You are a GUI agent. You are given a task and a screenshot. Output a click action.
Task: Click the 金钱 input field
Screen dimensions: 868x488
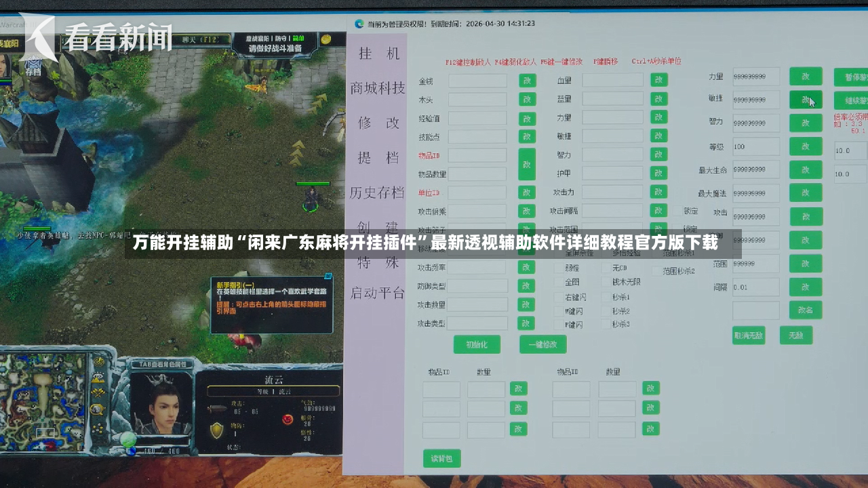(x=477, y=81)
